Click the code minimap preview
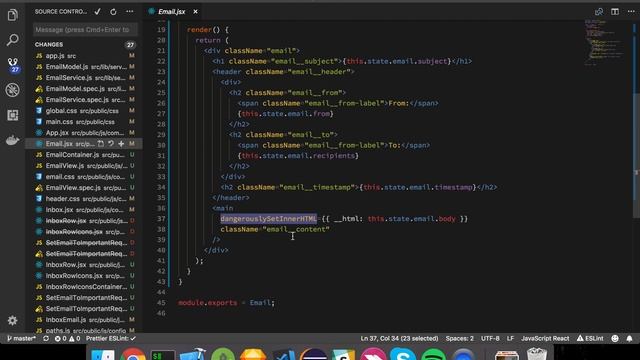 (604, 42)
